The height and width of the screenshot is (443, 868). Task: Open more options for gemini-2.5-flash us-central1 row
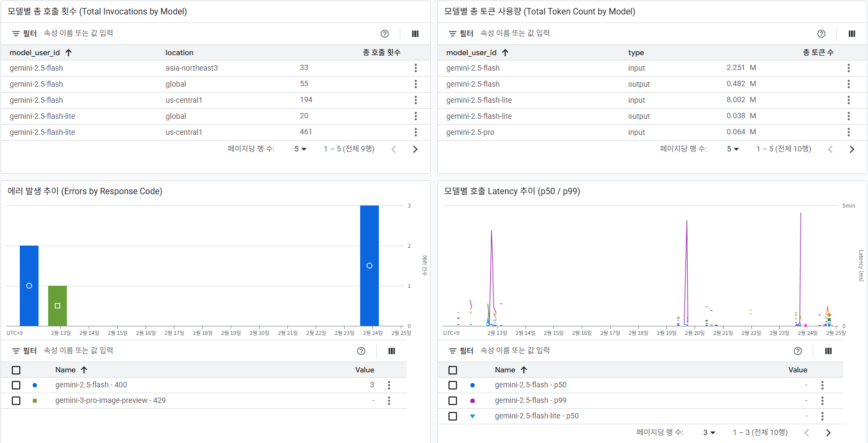416,100
